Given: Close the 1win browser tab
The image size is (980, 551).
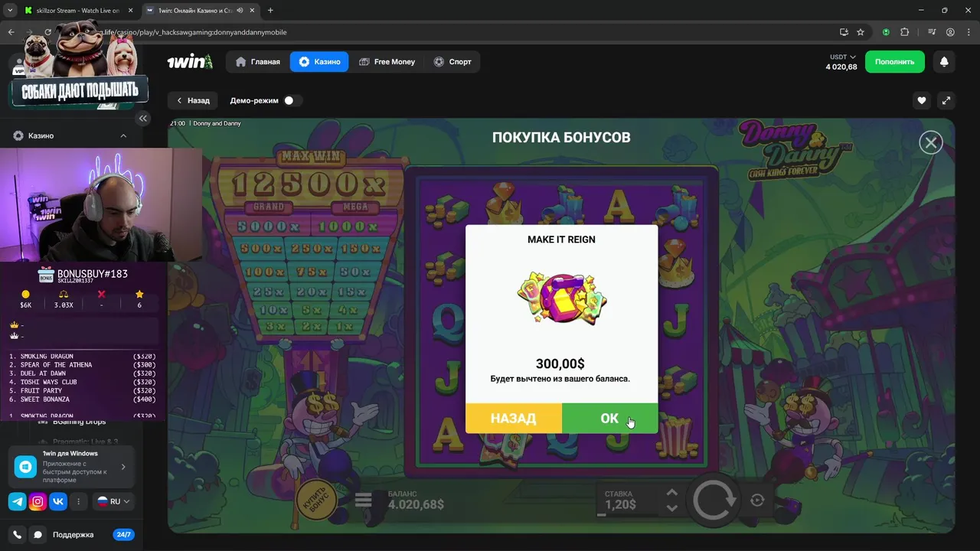Looking at the screenshot, I should pyautogui.click(x=253, y=11).
